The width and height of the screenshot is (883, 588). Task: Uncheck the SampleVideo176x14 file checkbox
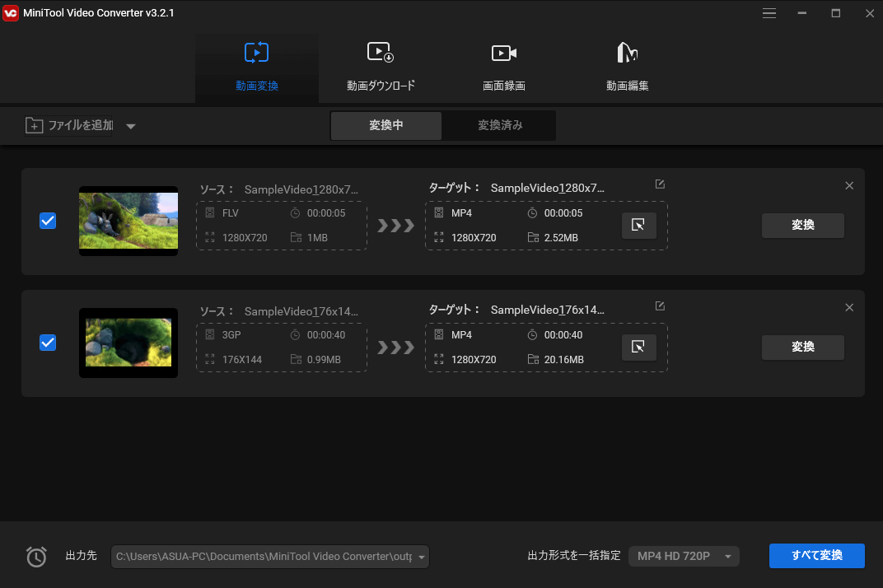pos(48,343)
